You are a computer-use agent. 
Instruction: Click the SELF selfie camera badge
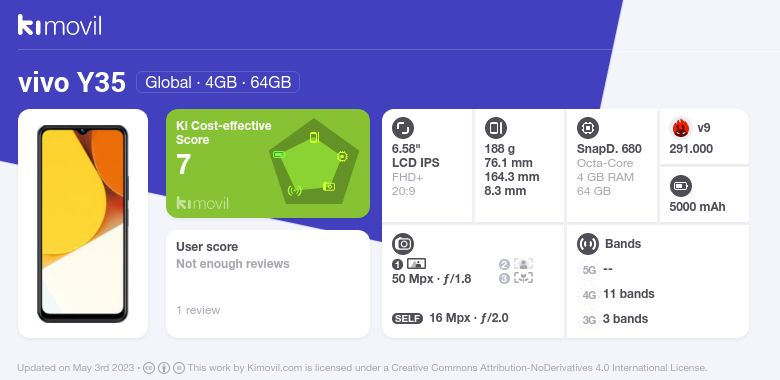[407, 318]
